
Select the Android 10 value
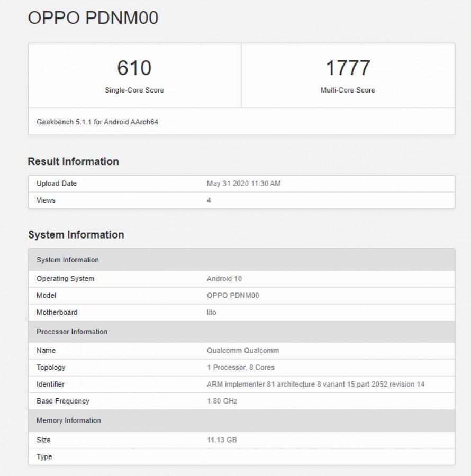pyautogui.click(x=224, y=279)
